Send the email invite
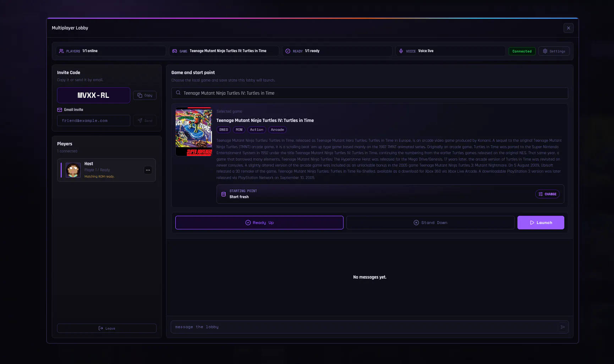The image size is (614, 364). tap(145, 121)
